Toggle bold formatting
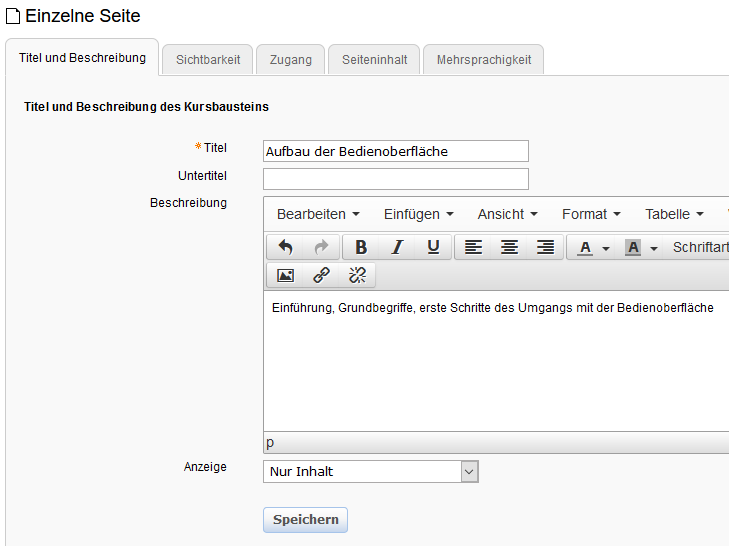Viewport: 729px width, 546px height. [x=361, y=247]
